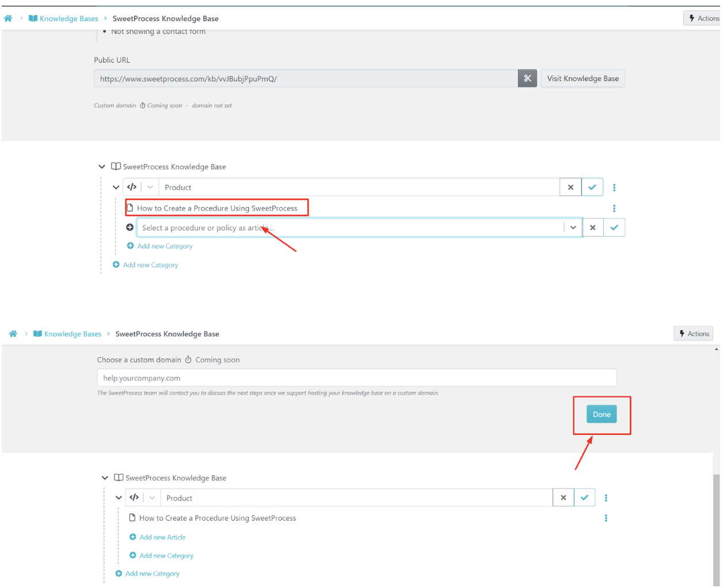This screenshot has width=723, height=588.
Task: Cancel with X beside the article selector dropdown
Action: (592, 228)
